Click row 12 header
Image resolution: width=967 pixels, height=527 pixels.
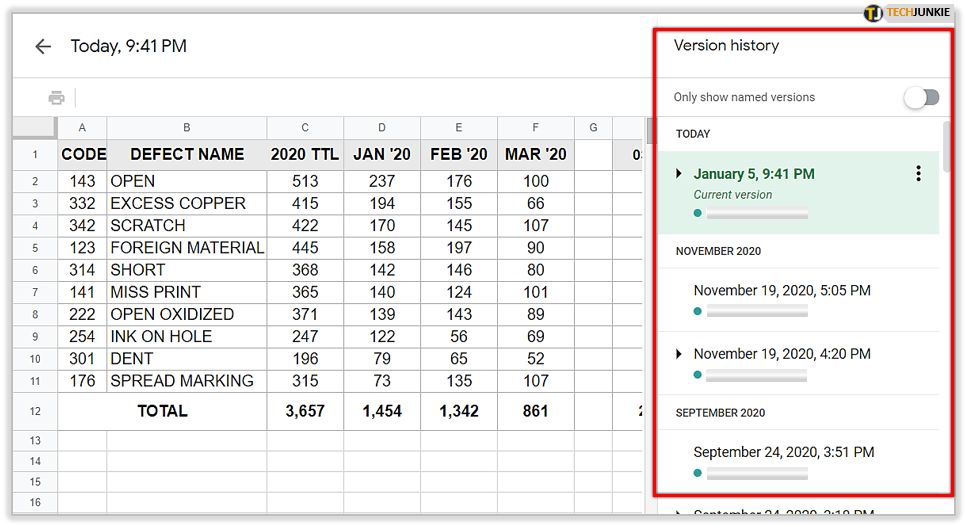[35, 411]
